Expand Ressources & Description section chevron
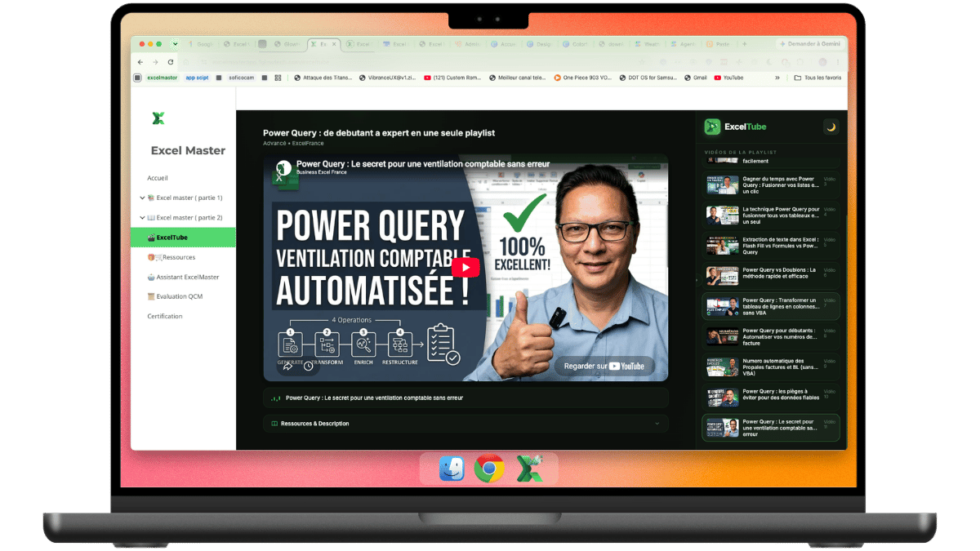980x551 pixels. [657, 424]
